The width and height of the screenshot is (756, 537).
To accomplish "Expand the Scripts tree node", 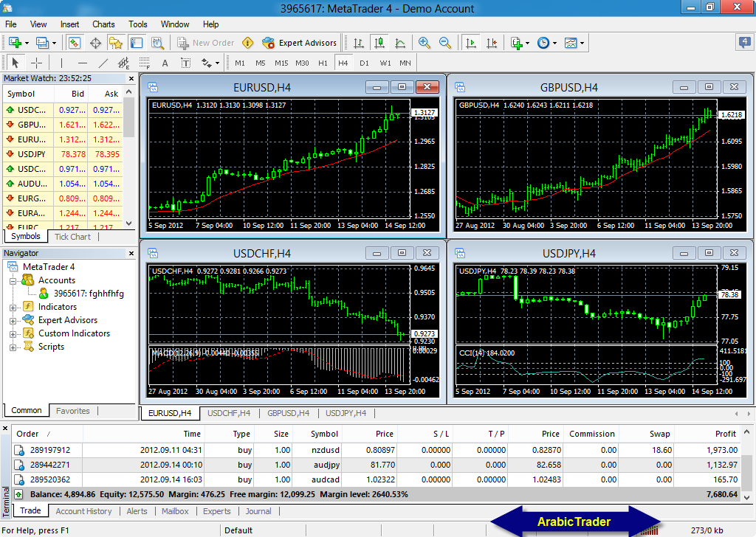I will 13,347.
